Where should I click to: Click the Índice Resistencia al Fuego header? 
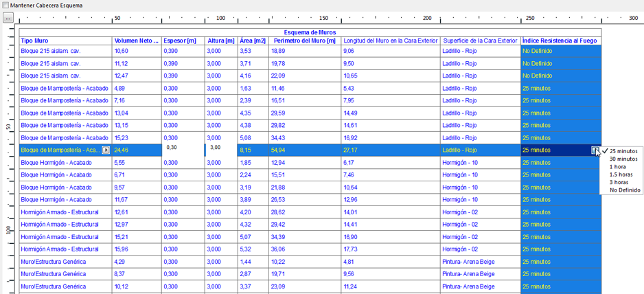560,41
